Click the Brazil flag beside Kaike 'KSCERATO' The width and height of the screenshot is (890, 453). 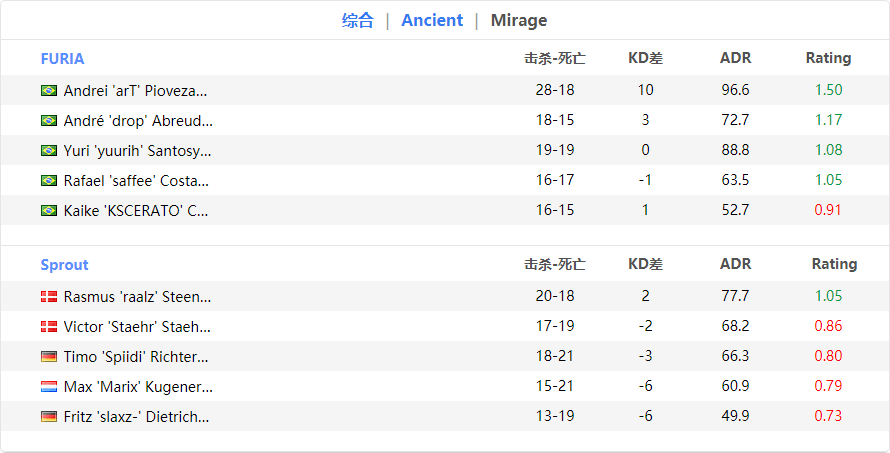(x=48, y=211)
